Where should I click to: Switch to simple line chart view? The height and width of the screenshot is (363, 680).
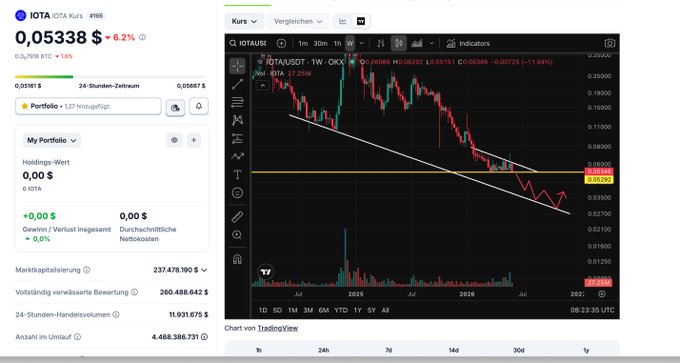[x=343, y=21]
